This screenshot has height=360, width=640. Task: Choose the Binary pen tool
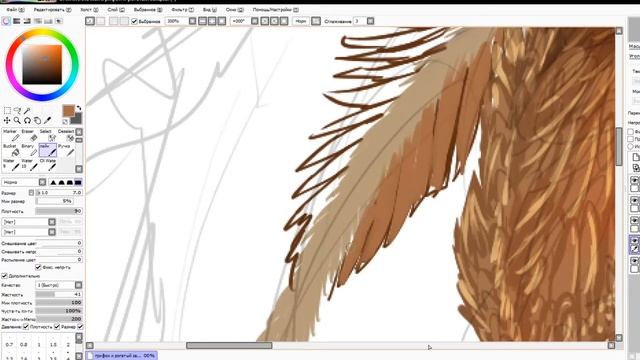pyautogui.click(x=29, y=151)
